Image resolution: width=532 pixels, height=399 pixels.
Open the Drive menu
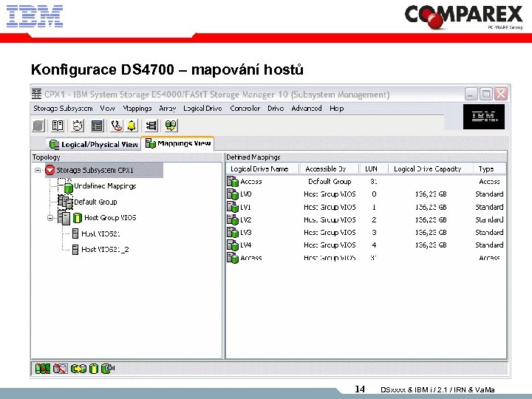[x=276, y=109]
